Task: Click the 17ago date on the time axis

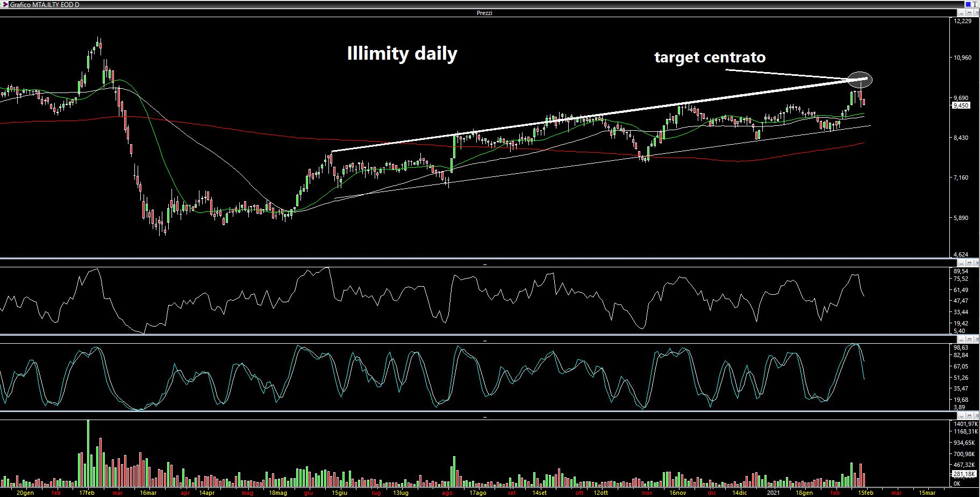Action: point(478,493)
